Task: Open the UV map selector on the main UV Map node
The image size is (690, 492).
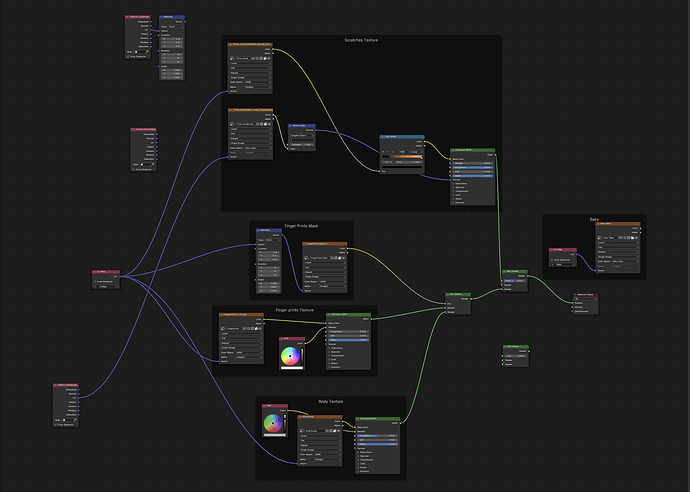Action: [x=106, y=286]
